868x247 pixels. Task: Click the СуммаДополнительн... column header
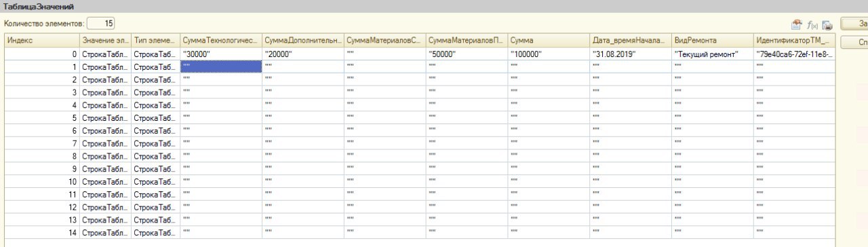coord(303,41)
